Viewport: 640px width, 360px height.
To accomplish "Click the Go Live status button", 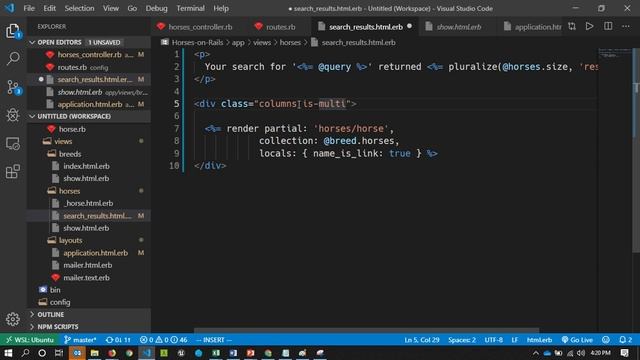I will (x=577, y=340).
